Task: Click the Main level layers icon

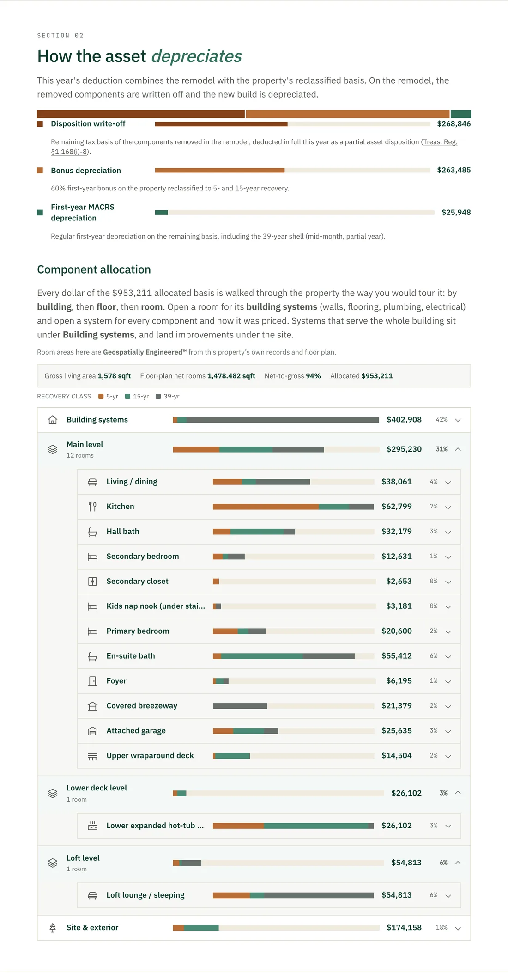Action: click(53, 449)
